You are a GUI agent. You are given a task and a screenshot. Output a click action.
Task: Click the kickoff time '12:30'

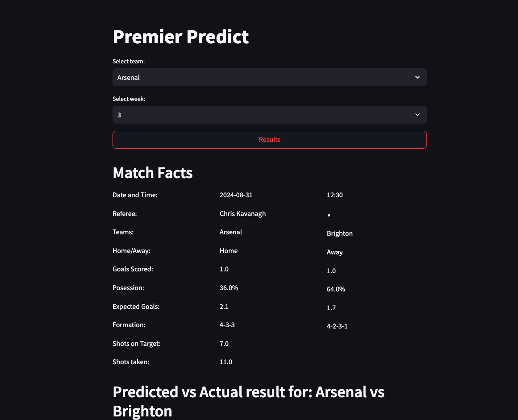tap(334, 195)
